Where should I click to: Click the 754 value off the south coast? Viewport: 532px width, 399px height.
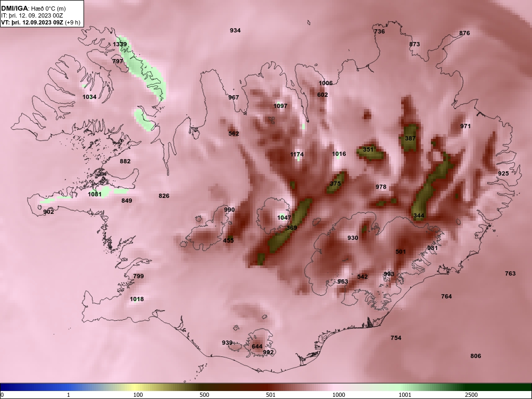pyautogui.click(x=396, y=338)
